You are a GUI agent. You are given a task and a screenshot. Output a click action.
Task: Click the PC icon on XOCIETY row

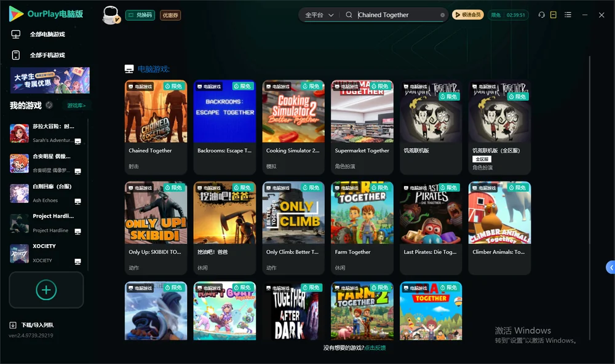(x=77, y=261)
